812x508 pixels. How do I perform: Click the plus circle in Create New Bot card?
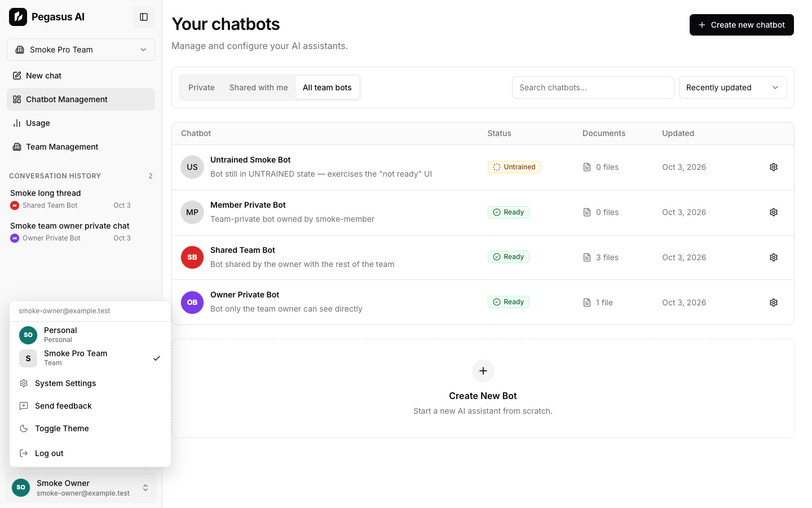click(x=483, y=371)
